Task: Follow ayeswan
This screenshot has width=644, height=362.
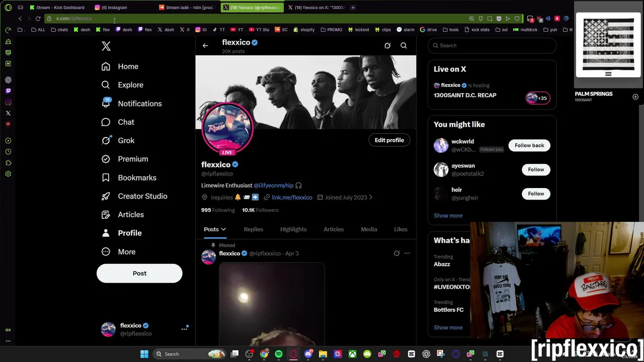Action: (536, 169)
